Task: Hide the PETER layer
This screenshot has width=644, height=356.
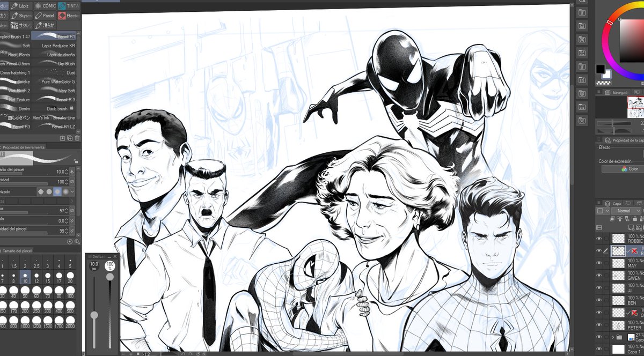Action: coord(599,324)
